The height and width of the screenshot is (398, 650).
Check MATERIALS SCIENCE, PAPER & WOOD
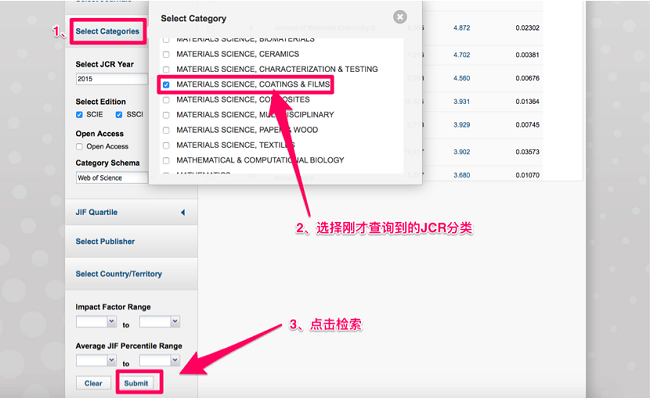(166, 130)
